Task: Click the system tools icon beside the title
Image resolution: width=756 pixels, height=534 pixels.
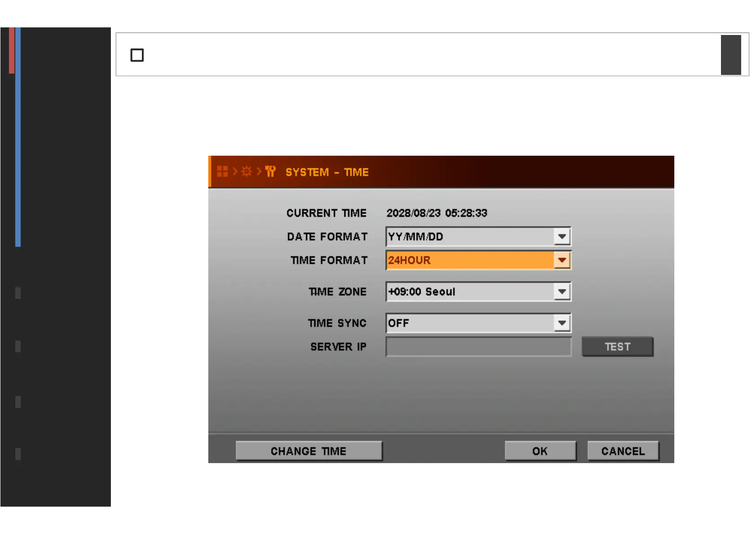Action: tap(270, 171)
